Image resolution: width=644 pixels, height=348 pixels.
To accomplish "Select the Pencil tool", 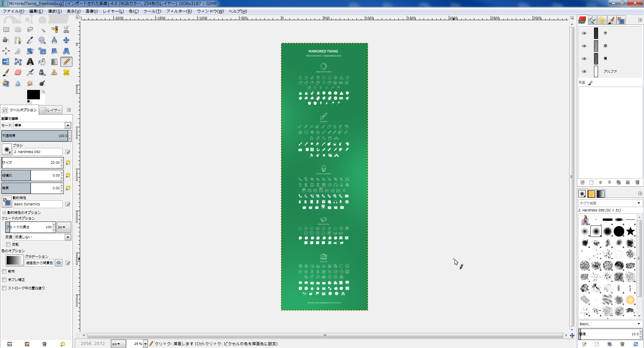I will (66, 62).
